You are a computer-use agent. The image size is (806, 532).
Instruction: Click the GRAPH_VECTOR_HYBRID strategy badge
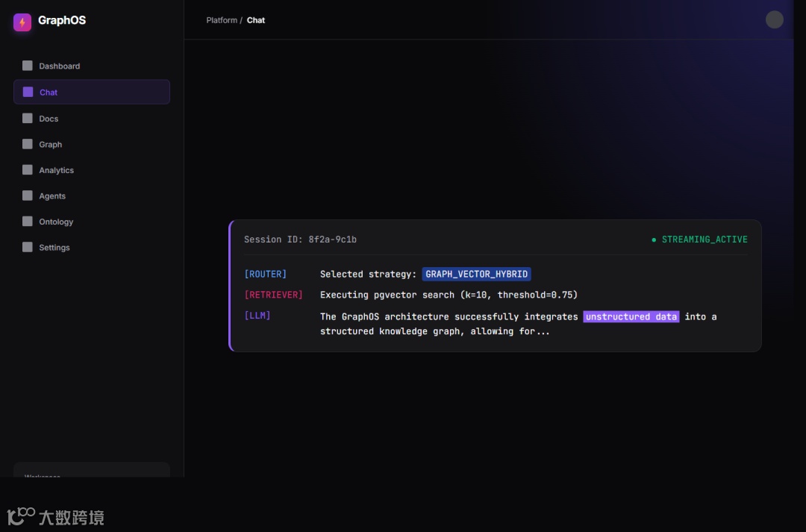click(x=476, y=274)
